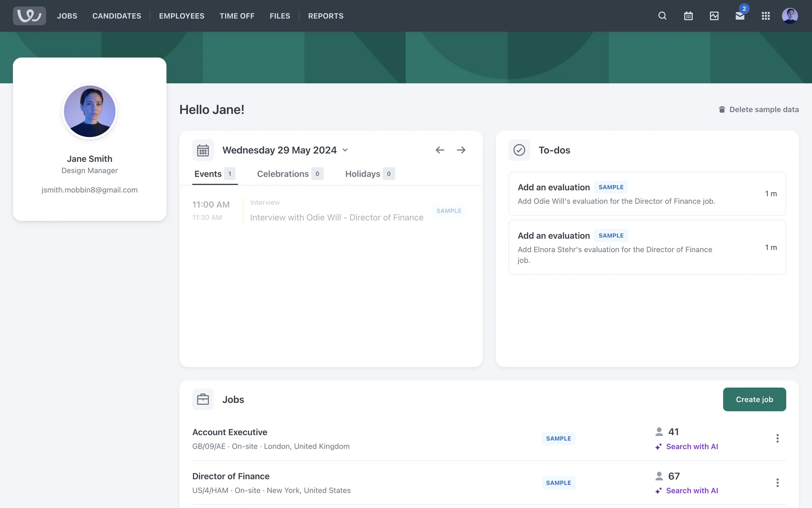Image resolution: width=812 pixels, height=508 pixels.
Task: Open the Candidates menu item
Action: [117, 16]
